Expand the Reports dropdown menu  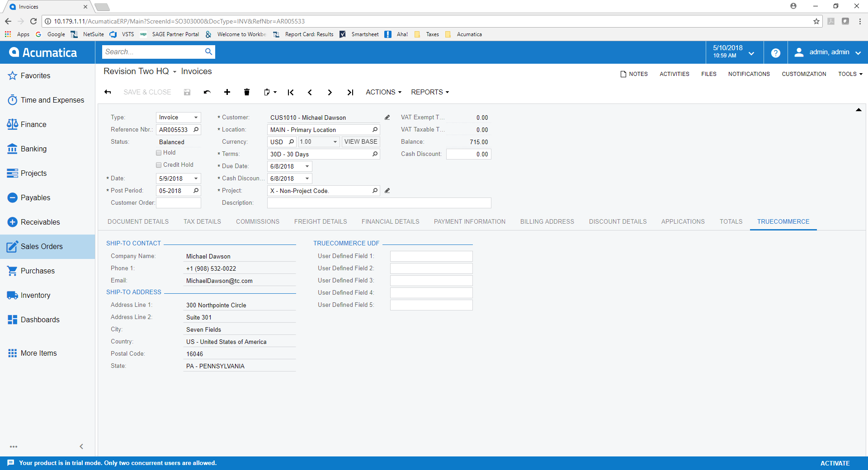(429, 92)
